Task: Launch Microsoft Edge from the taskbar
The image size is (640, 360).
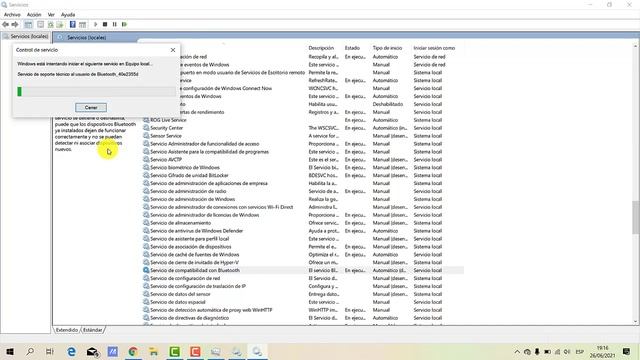Action: [x=71, y=351]
